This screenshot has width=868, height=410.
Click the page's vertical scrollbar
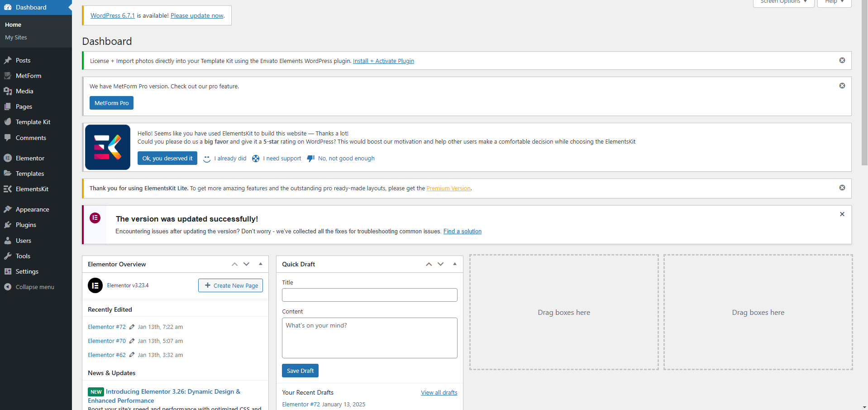pyautogui.click(x=864, y=91)
